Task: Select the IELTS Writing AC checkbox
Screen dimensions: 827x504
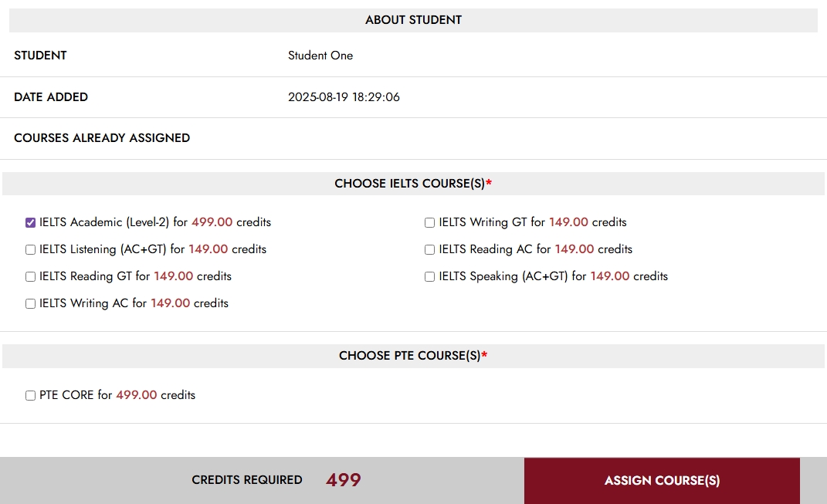Action: (x=30, y=303)
